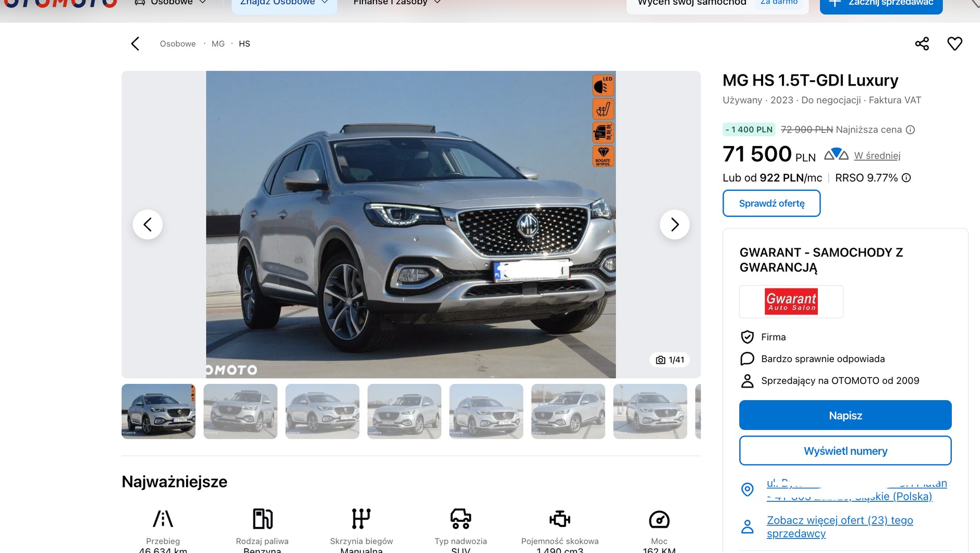This screenshot has height=553, width=980.
Task: Share this listing
Action: coord(922,44)
